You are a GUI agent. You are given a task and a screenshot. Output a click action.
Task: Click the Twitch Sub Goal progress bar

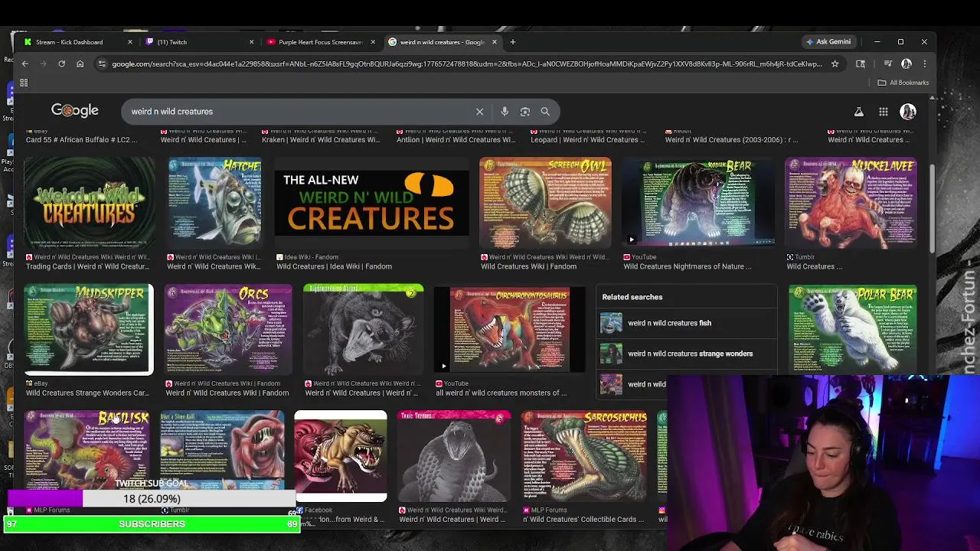(152, 499)
